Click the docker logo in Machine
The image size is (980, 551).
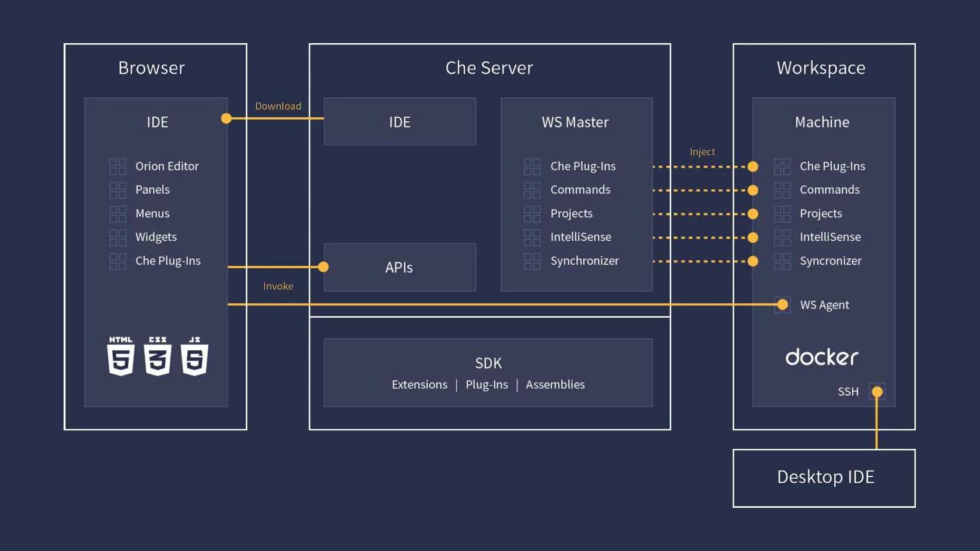point(821,357)
